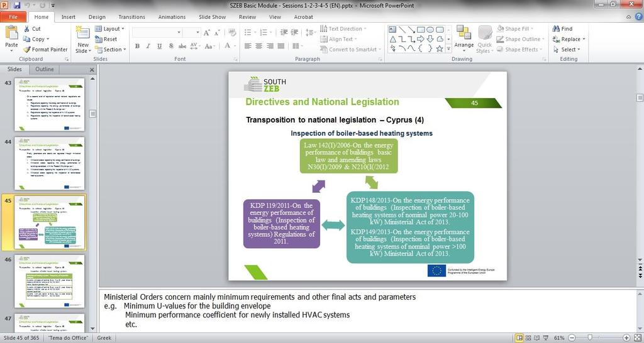644x343 pixels.
Task: Open Quick Styles gallery
Action: [485, 39]
